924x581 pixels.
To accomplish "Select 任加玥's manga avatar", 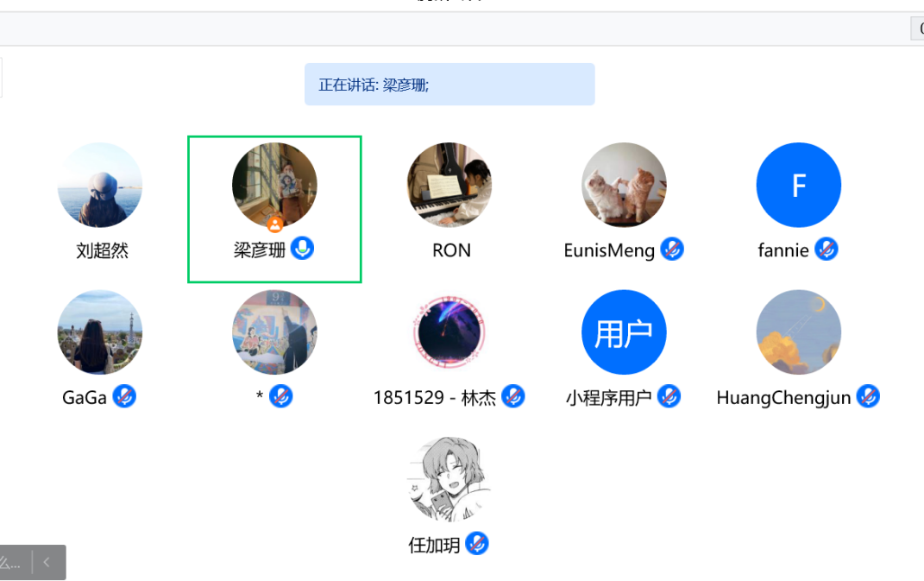I will 449,479.
